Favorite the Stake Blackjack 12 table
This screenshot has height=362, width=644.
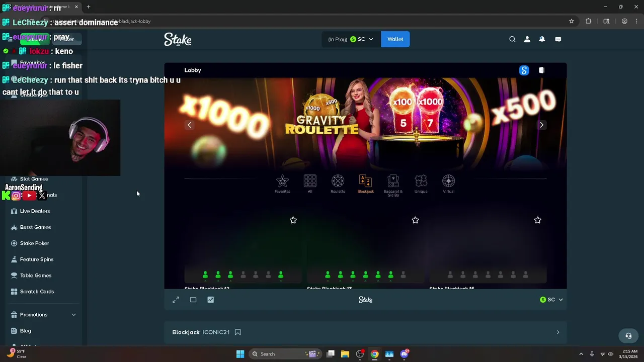(293, 220)
